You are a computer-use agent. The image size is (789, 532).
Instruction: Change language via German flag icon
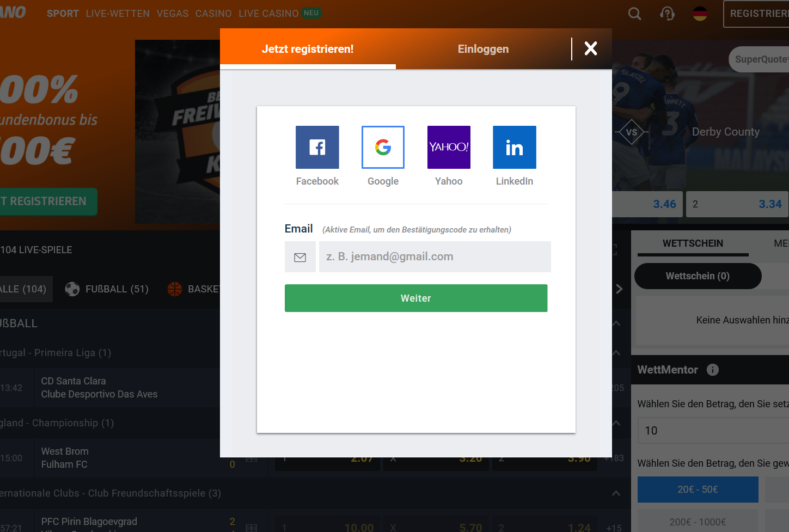click(700, 14)
